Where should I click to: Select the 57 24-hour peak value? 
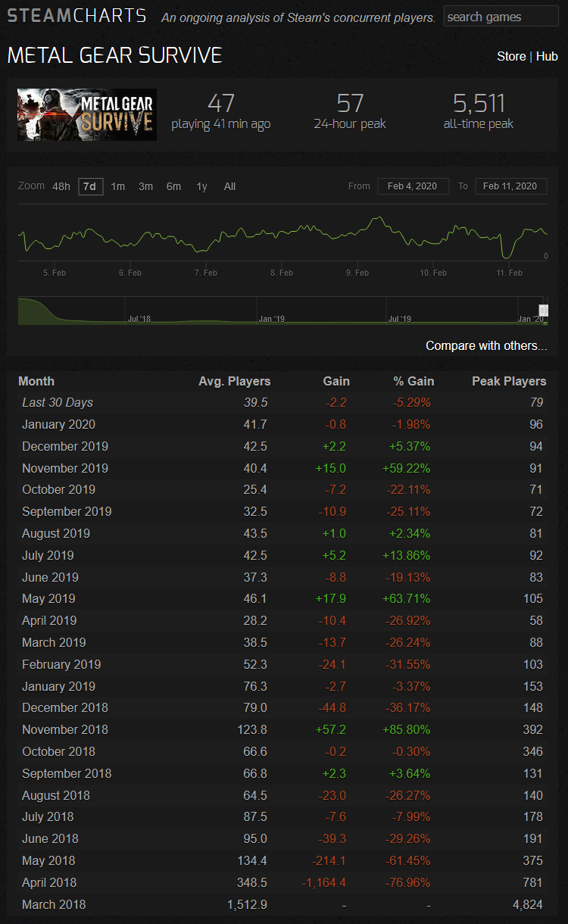pos(350,103)
